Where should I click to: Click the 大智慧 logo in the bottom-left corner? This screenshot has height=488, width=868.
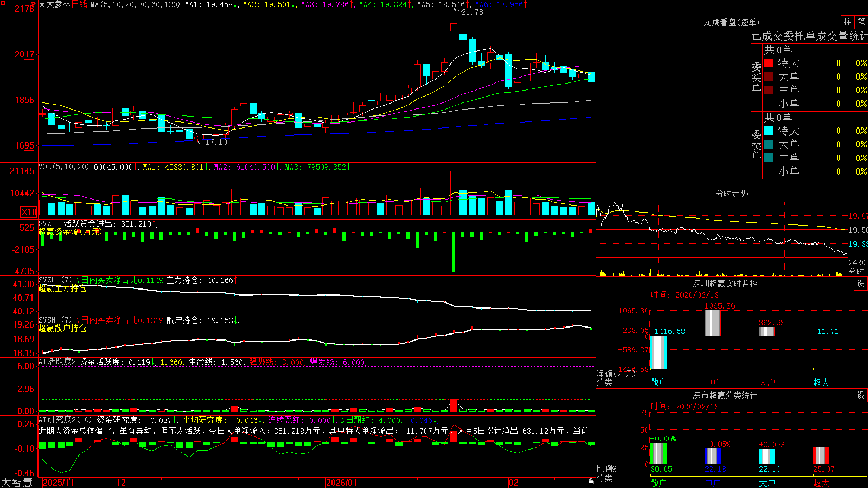tap(17, 482)
